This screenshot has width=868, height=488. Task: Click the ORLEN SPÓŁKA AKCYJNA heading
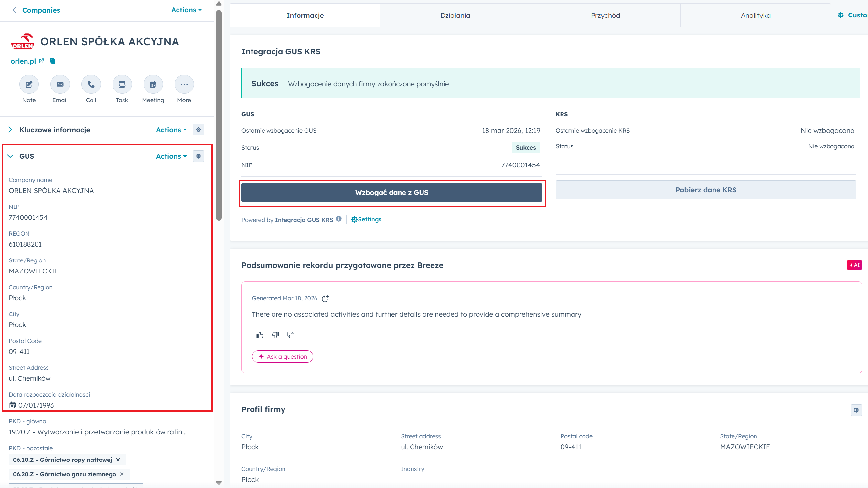[x=110, y=41]
